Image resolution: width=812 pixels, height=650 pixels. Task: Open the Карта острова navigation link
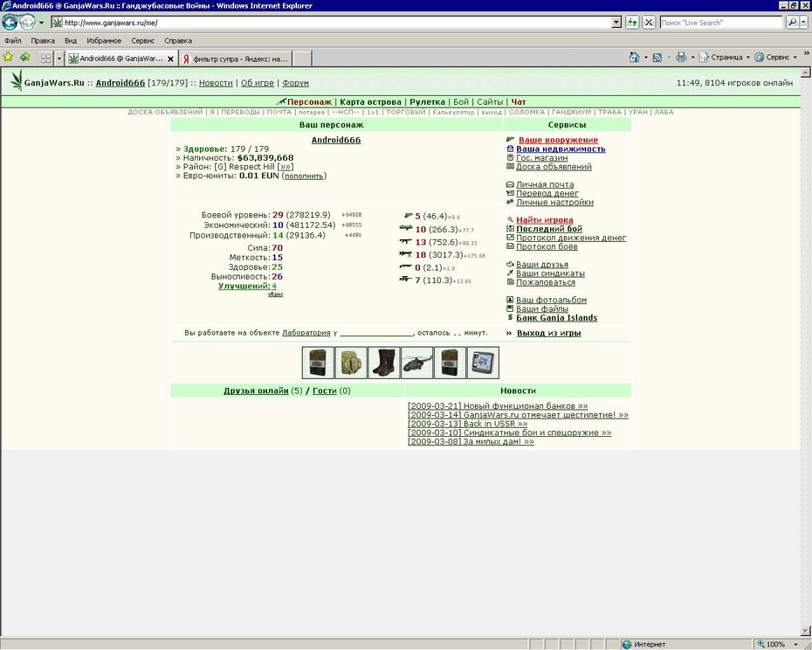[370, 102]
